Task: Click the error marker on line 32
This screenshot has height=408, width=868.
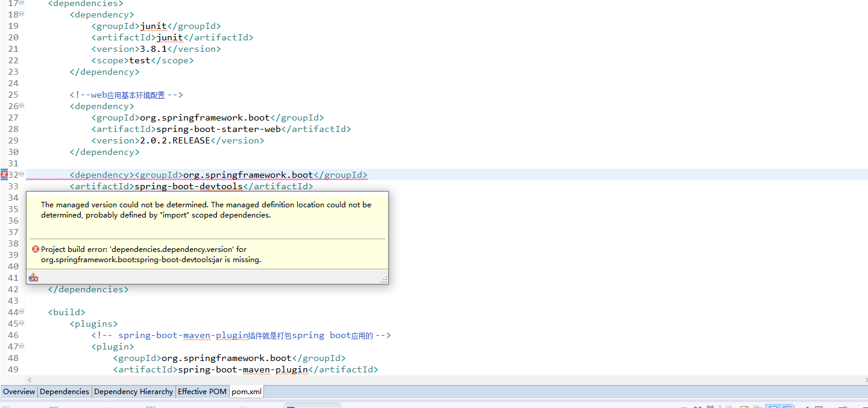Action: [4, 175]
